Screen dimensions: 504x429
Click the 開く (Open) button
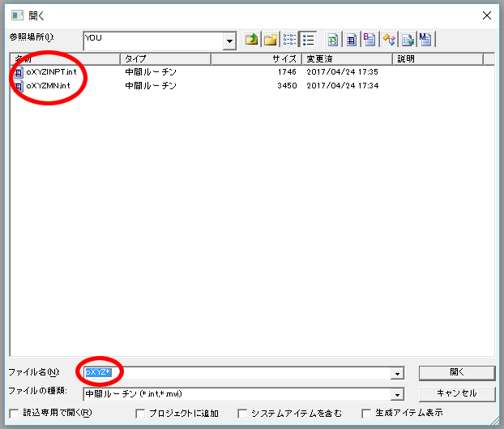coord(456,372)
